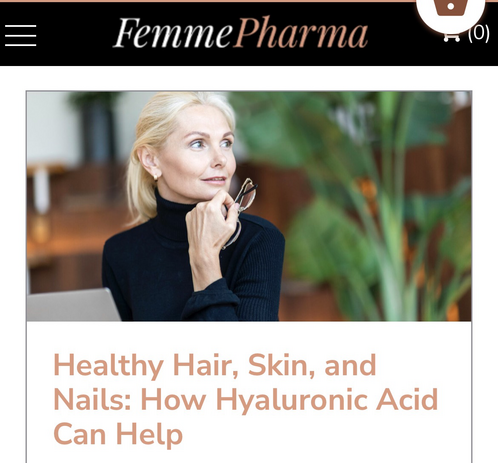Image resolution: width=498 pixels, height=463 pixels.
Task: Open the featured photo of the blonde woman
Action: (249, 206)
